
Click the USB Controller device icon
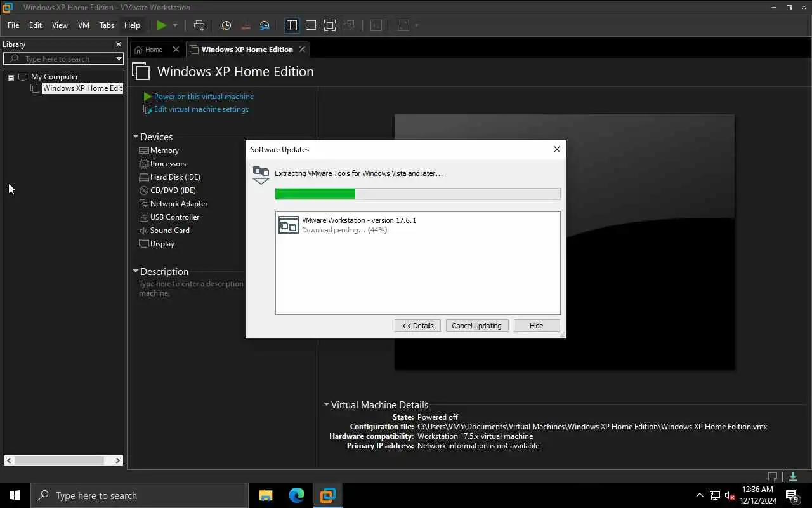pyautogui.click(x=144, y=217)
